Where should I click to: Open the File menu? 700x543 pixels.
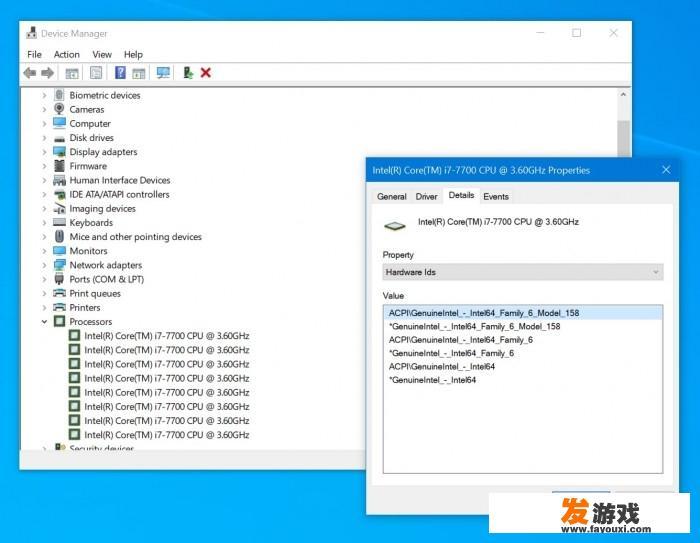coord(34,54)
